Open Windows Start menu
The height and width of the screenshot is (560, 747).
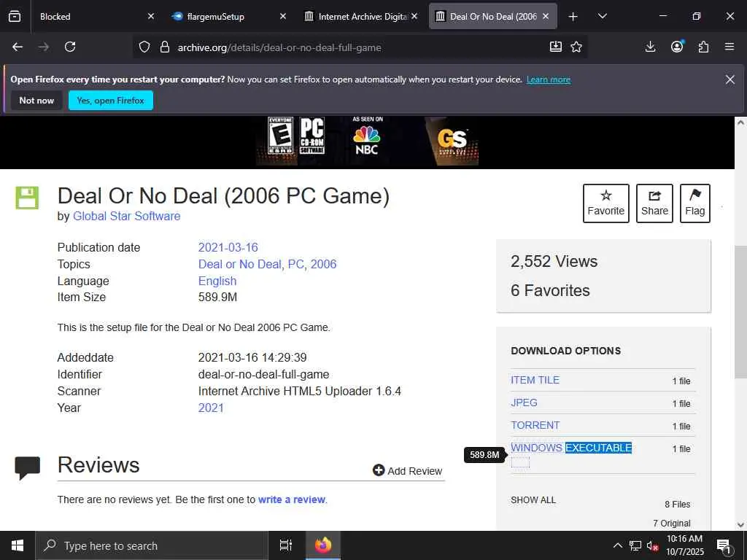tap(18, 545)
